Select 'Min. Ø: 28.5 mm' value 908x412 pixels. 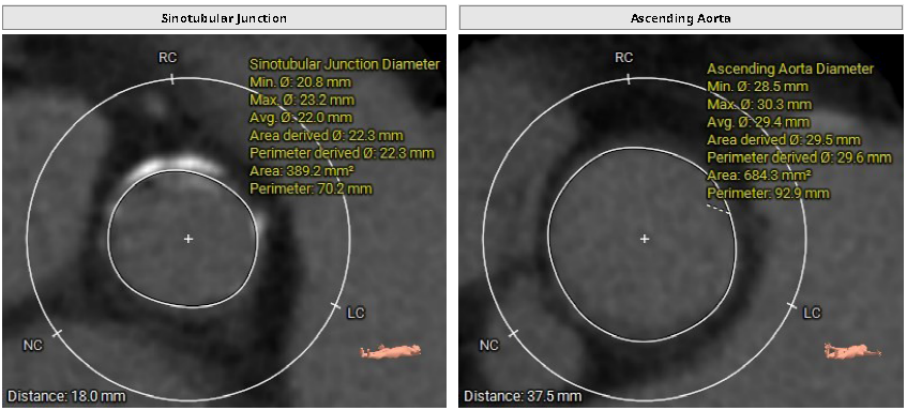click(x=757, y=86)
